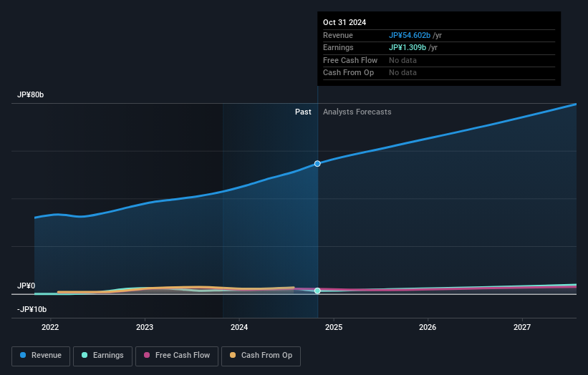
Task: Toggle the Cash From Op legend button
Action: pyautogui.click(x=261, y=356)
